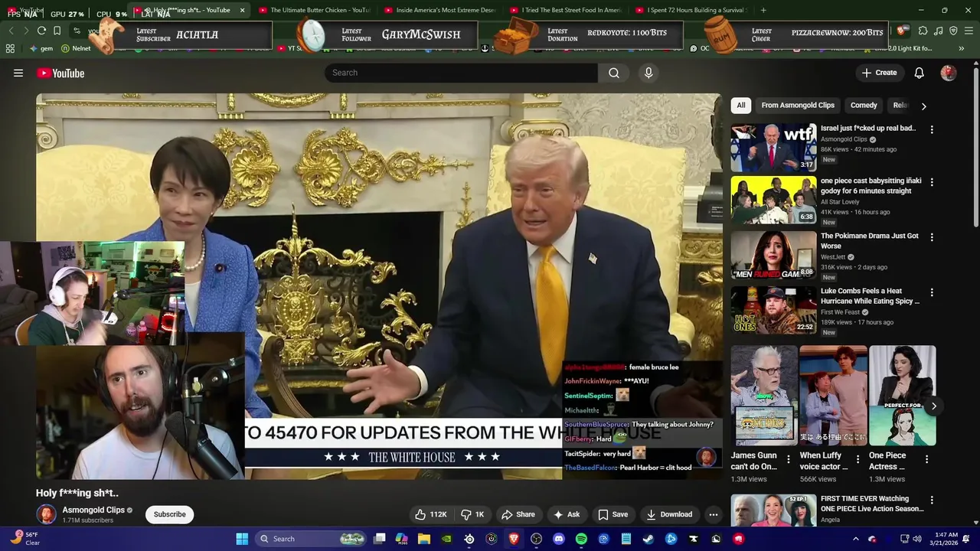This screenshot has height=551, width=980.
Task: Open File Explorer from the taskbar
Action: tap(423, 539)
